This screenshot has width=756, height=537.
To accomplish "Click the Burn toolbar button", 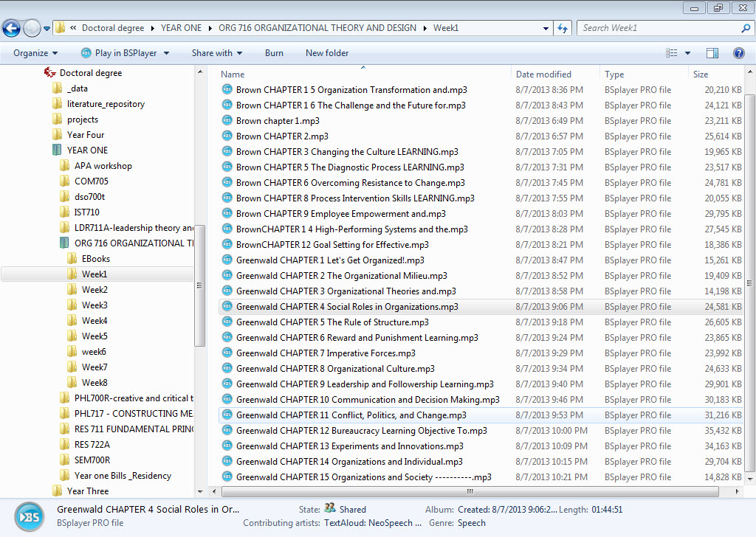I will click(274, 53).
